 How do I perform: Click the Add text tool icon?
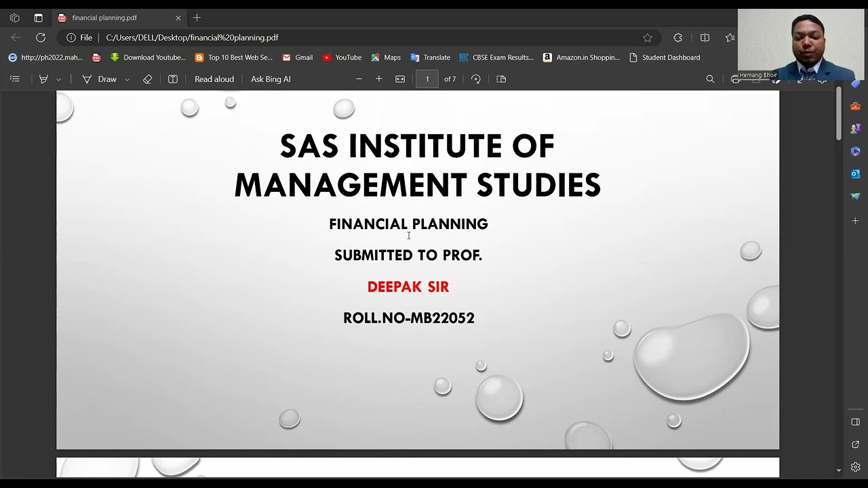[173, 79]
